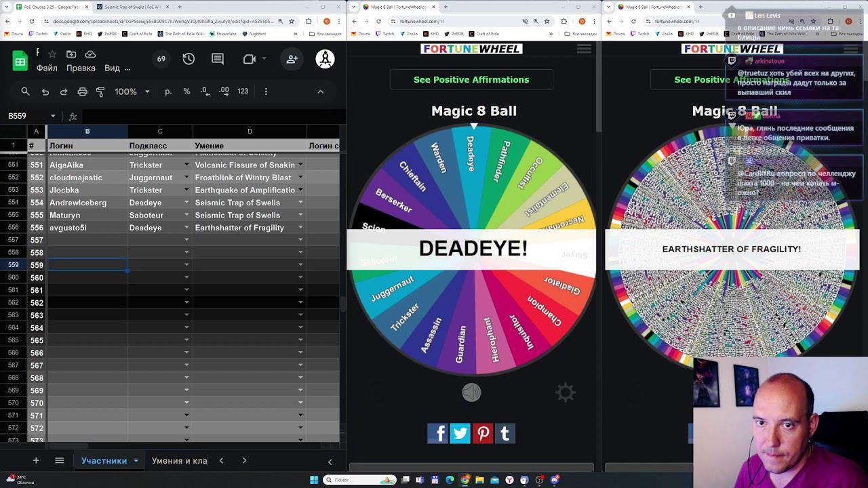Open the Google account avatar in Sheets
This screenshot has width=868, height=488.
pos(325,59)
